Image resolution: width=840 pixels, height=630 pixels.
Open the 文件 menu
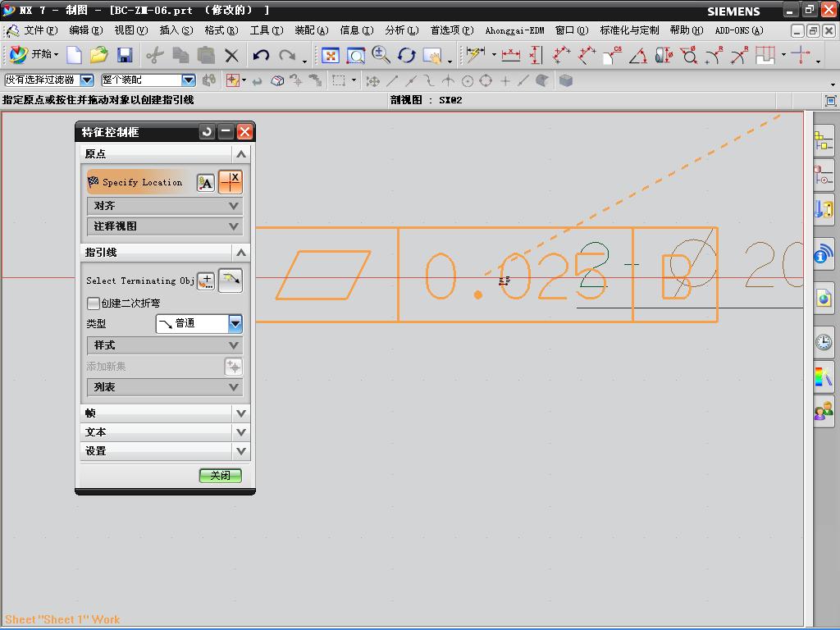(x=41, y=30)
